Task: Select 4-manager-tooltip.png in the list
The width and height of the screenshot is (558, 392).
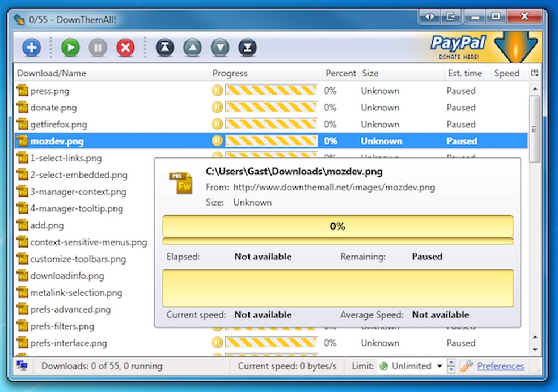Action: (77, 208)
